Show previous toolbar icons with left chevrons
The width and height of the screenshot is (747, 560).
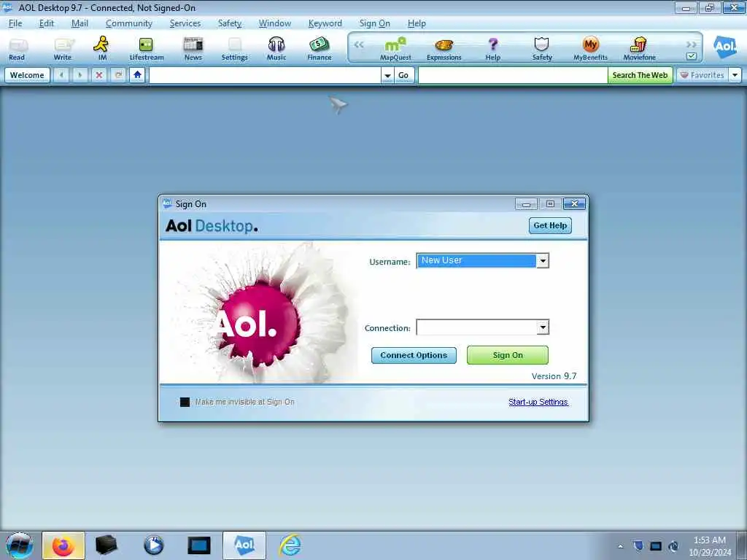coord(359,44)
